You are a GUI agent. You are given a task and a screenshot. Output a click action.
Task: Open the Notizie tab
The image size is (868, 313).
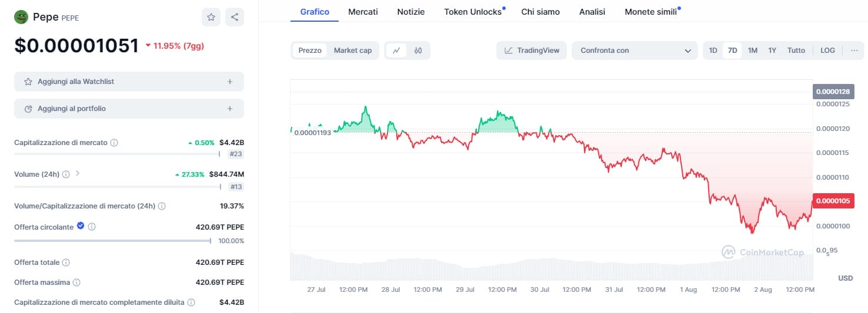click(410, 12)
